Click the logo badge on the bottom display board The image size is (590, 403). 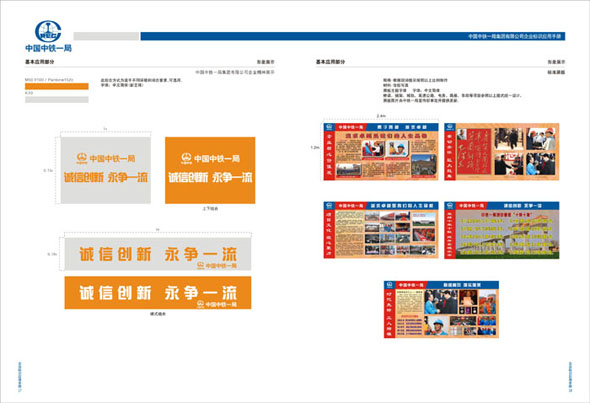(x=389, y=285)
